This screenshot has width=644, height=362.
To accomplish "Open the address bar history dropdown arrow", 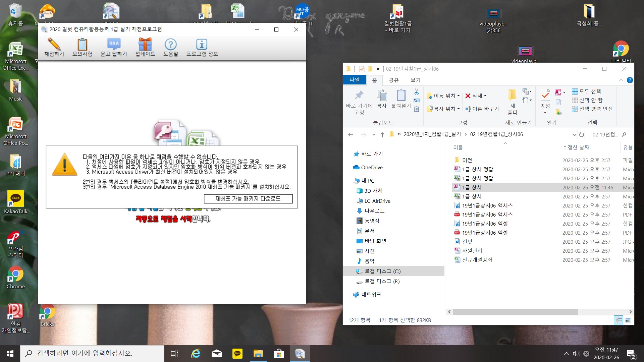I will point(574,134).
